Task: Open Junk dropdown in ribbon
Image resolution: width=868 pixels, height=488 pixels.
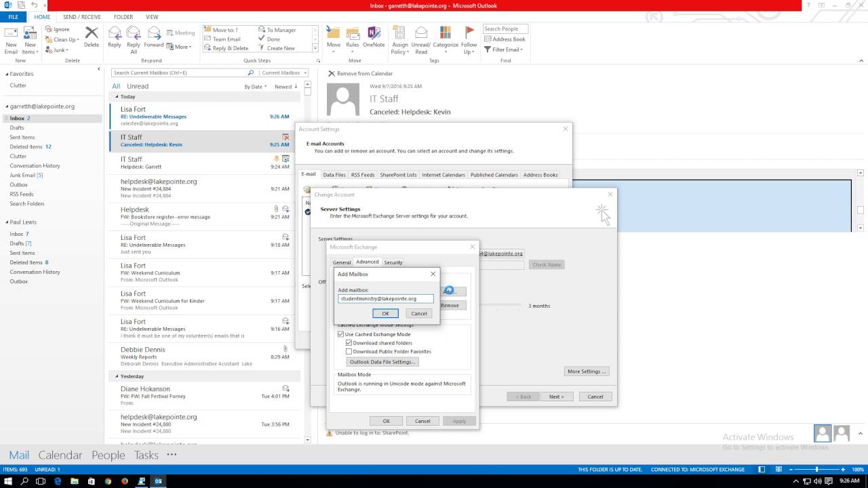Action: pyautogui.click(x=56, y=49)
